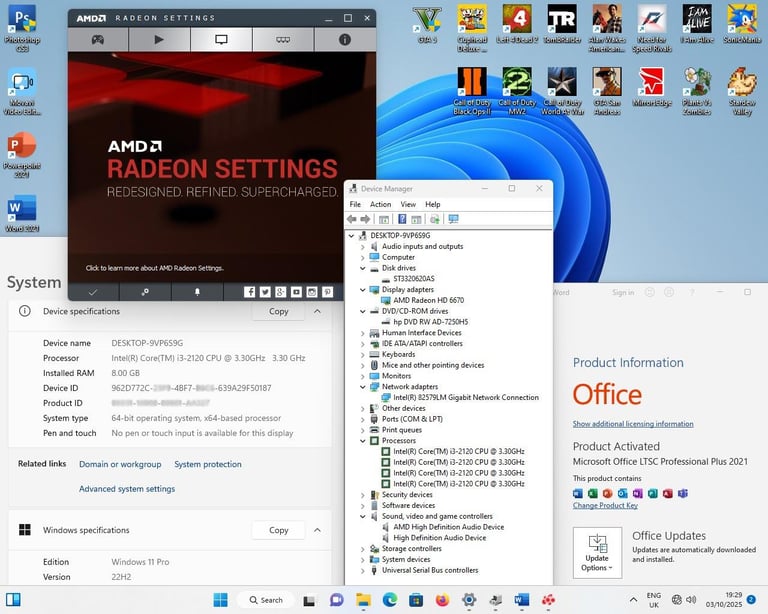Expand the Universal Serial Bus controllers node
This screenshot has width=768, height=614.
[363, 570]
